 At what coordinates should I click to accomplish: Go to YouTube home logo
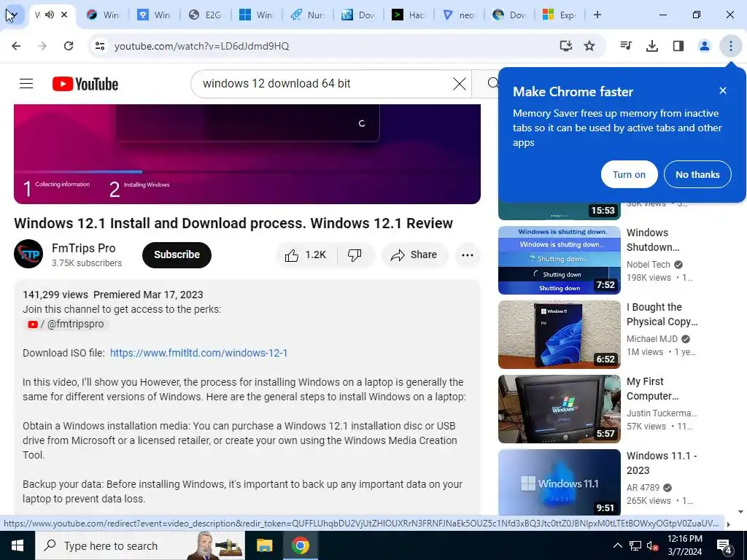85,84
